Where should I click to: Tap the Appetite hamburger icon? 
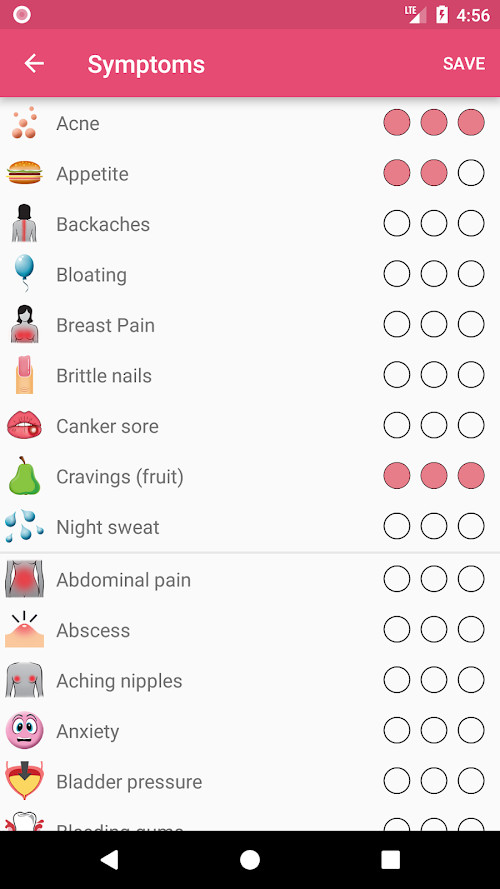24,173
